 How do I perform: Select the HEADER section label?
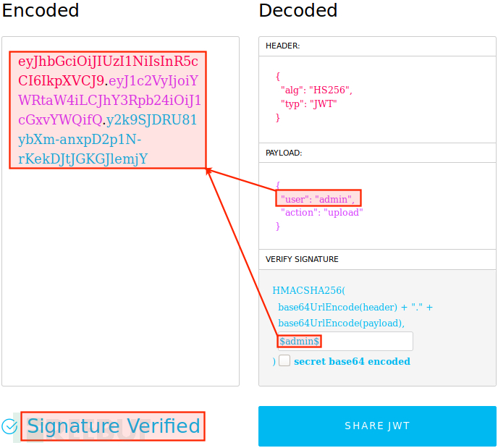pos(283,46)
